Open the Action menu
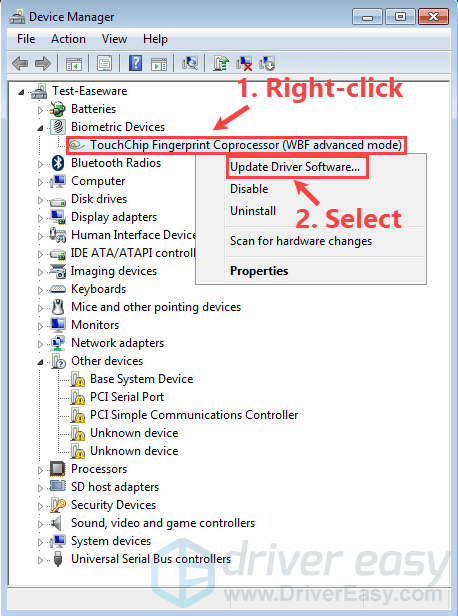The height and width of the screenshot is (616, 458). (68, 39)
